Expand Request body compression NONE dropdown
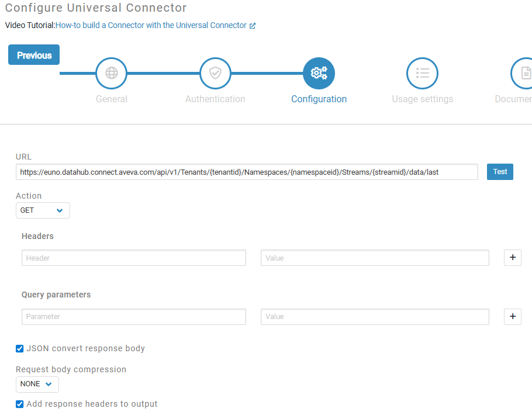Screen dimensions: 532x419 pos(37,384)
